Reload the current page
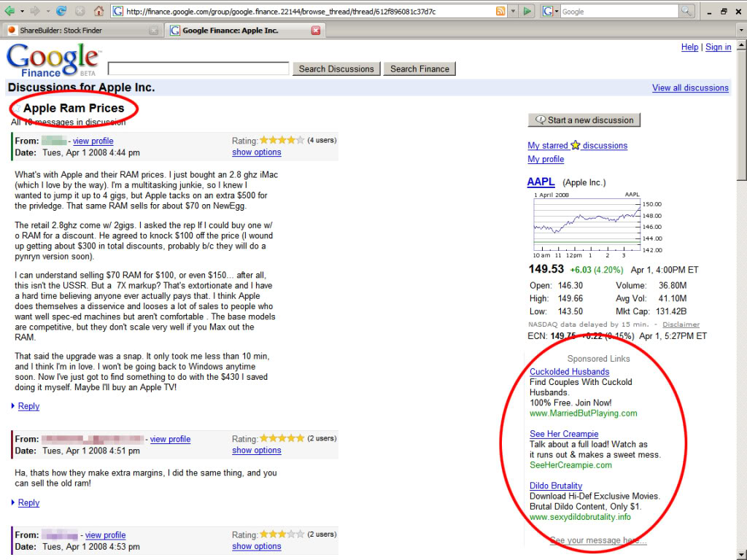747x560 pixels. pos(61,10)
